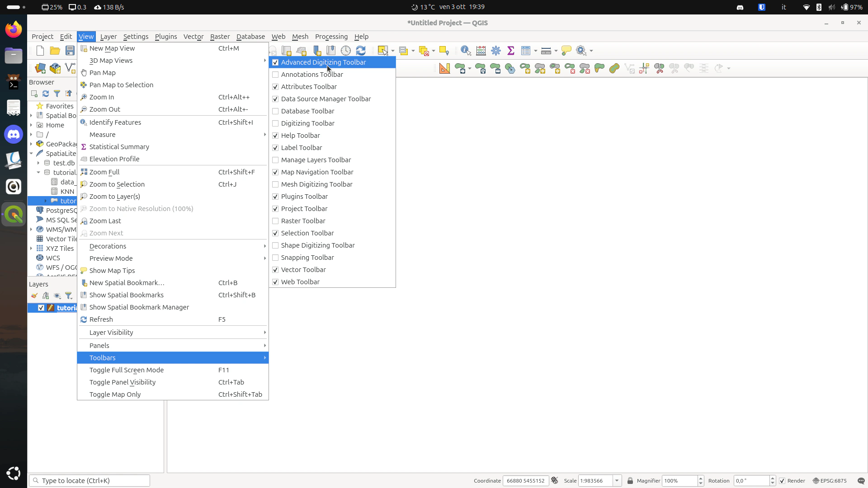Viewport: 868px width, 488px height.
Task: Enable the Digitizing Toolbar checkbox
Action: [x=275, y=123]
